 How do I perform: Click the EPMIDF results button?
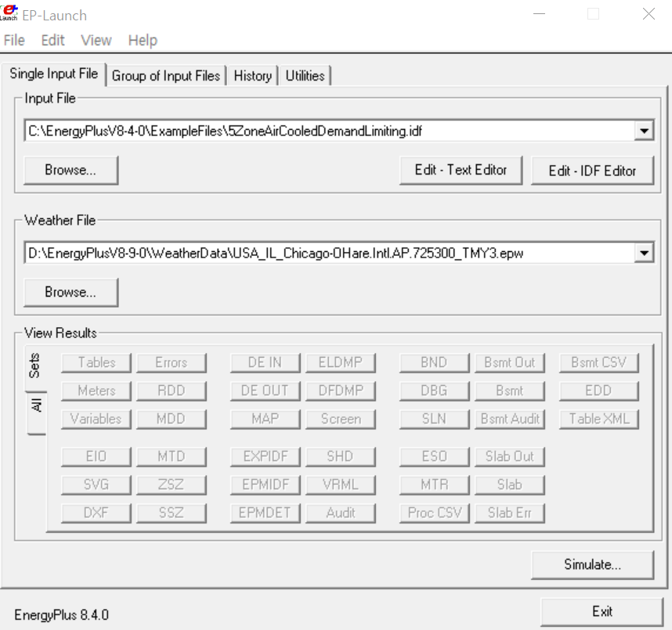265,484
